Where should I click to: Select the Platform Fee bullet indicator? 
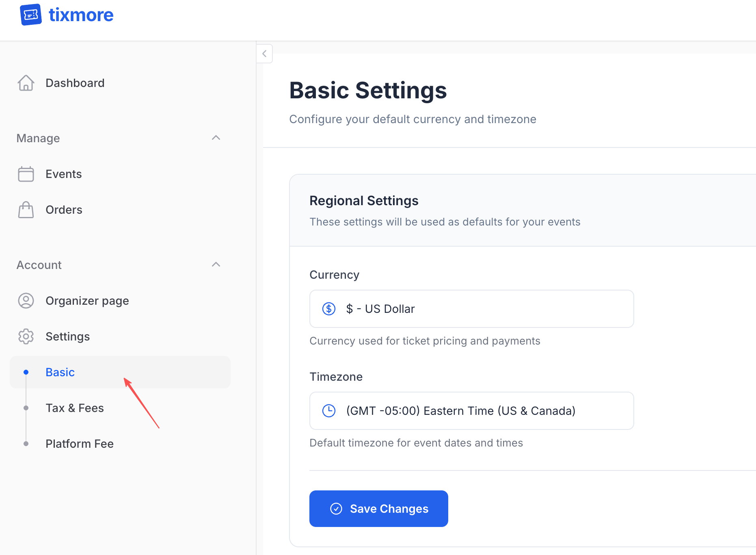(x=26, y=443)
